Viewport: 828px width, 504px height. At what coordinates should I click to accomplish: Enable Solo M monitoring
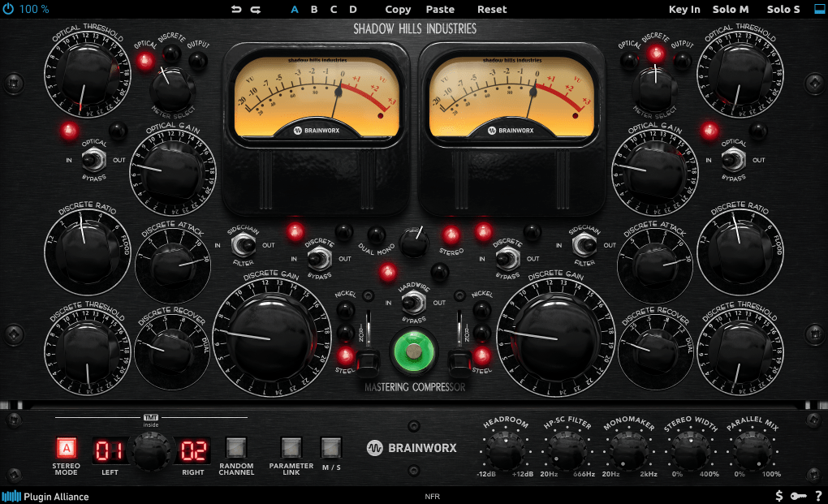pos(731,10)
